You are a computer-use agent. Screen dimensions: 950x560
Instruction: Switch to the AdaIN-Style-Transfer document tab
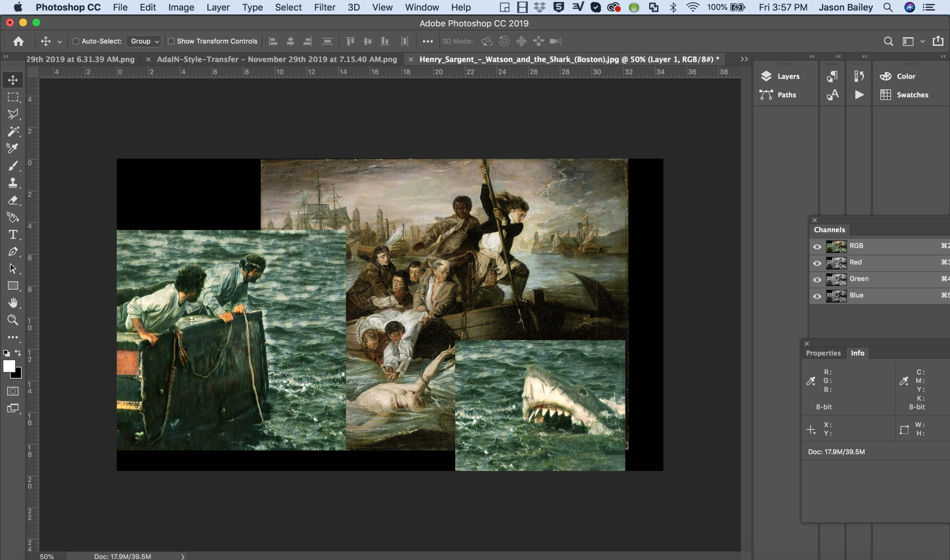pyautogui.click(x=277, y=59)
